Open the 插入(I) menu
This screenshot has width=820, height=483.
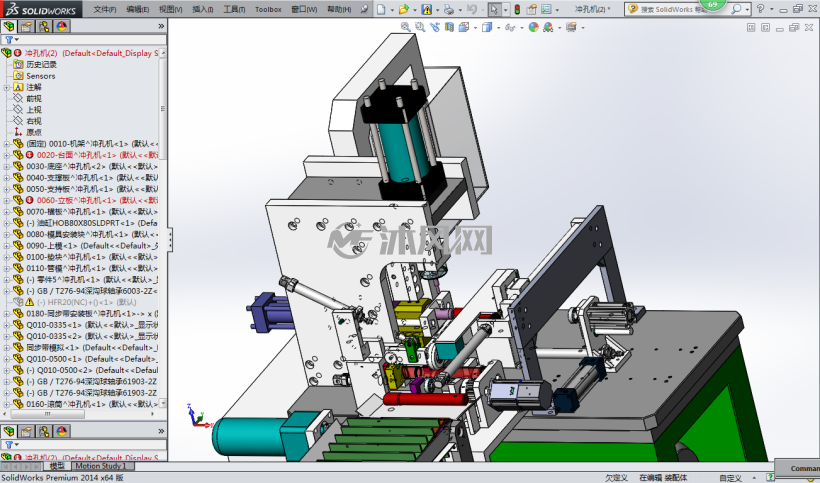point(203,9)
